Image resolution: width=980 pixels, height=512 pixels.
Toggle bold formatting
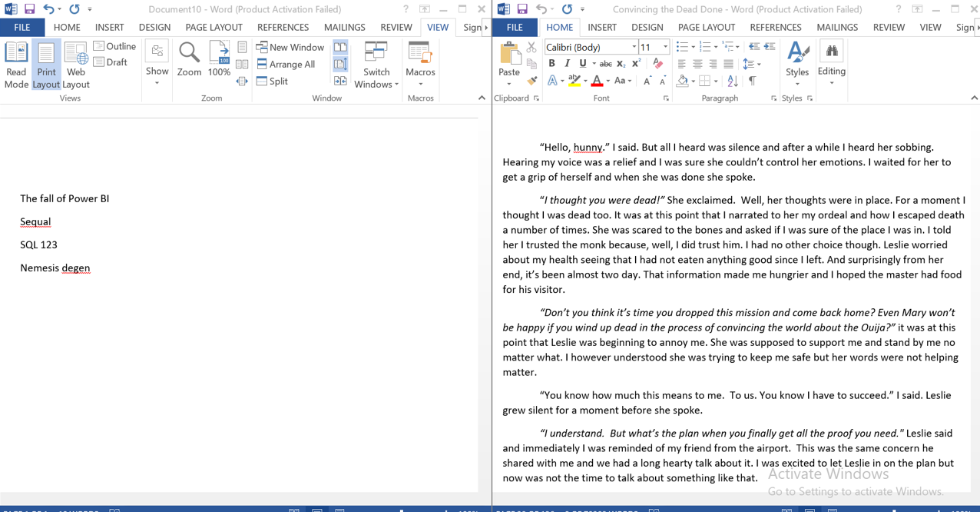[552, 63]
